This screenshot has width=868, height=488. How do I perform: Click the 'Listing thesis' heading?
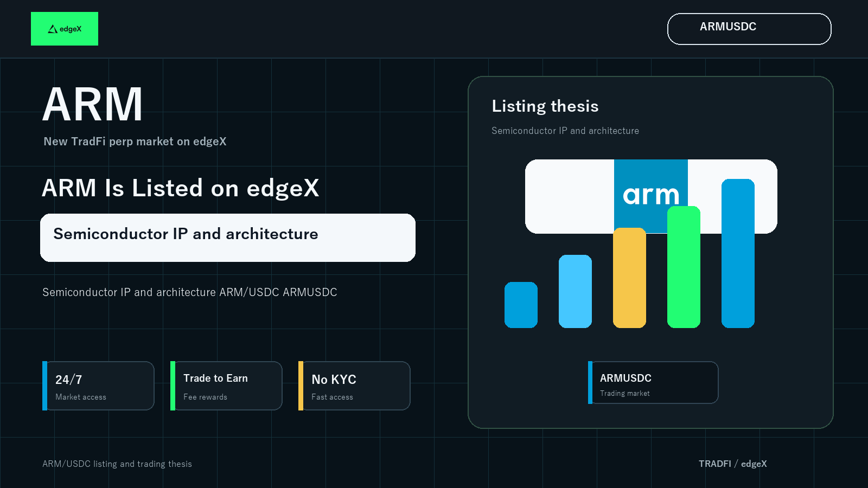[545, 106]
